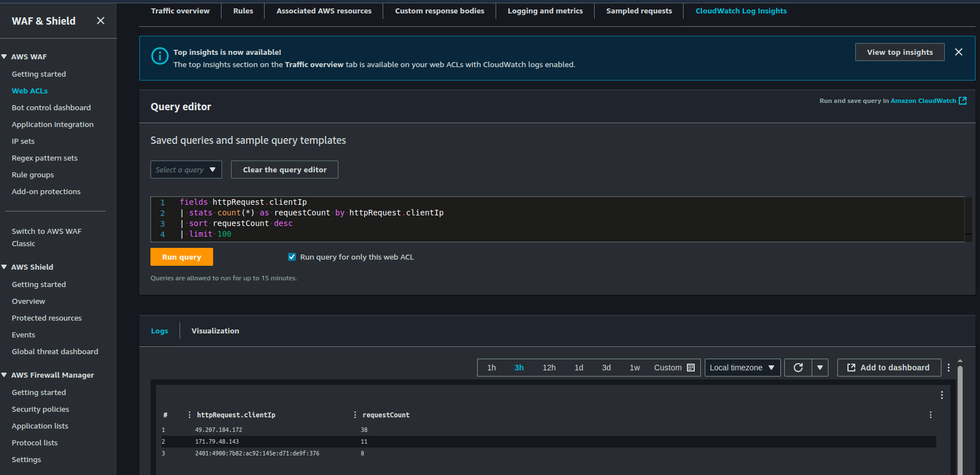Collapse the AWS WAF section
Image resolution: width=980 pixels, height=475 pixels.
tap(4, 57)
